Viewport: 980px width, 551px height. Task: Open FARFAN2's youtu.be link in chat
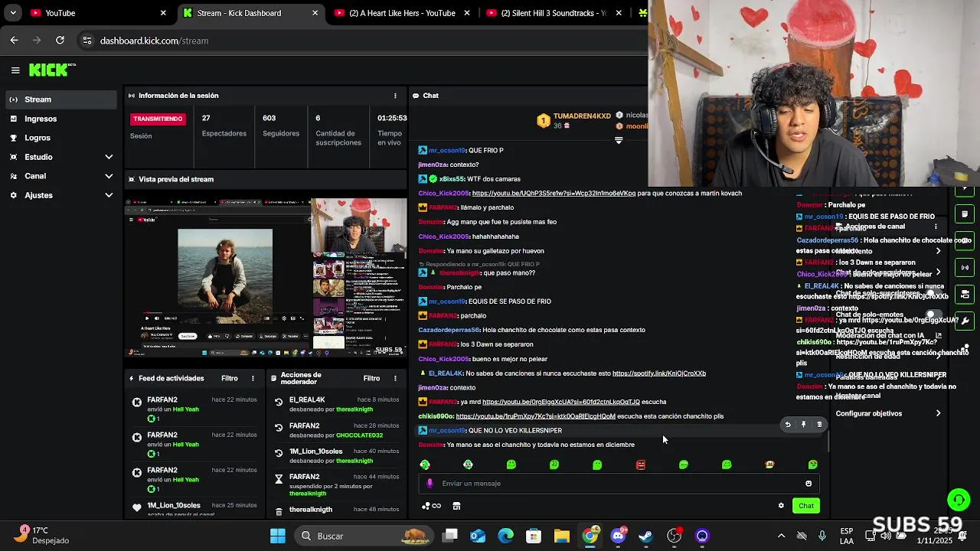(560, 402)
